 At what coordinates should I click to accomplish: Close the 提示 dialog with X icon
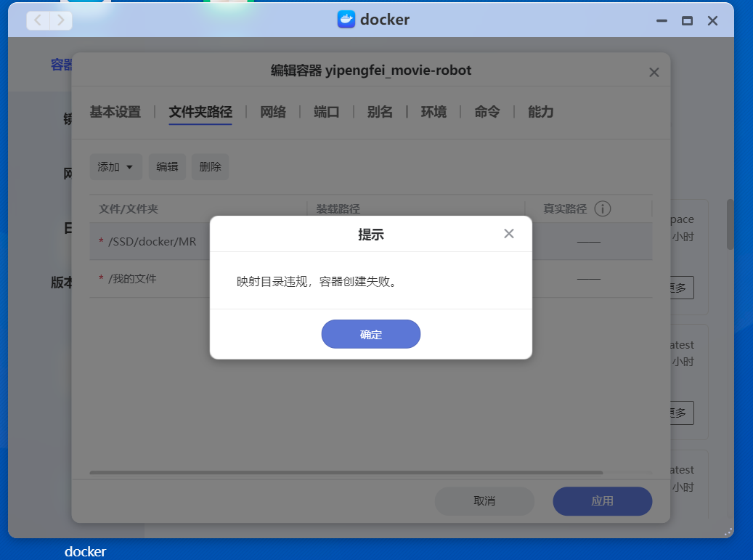pyautogui.click(x=509, y=233)
